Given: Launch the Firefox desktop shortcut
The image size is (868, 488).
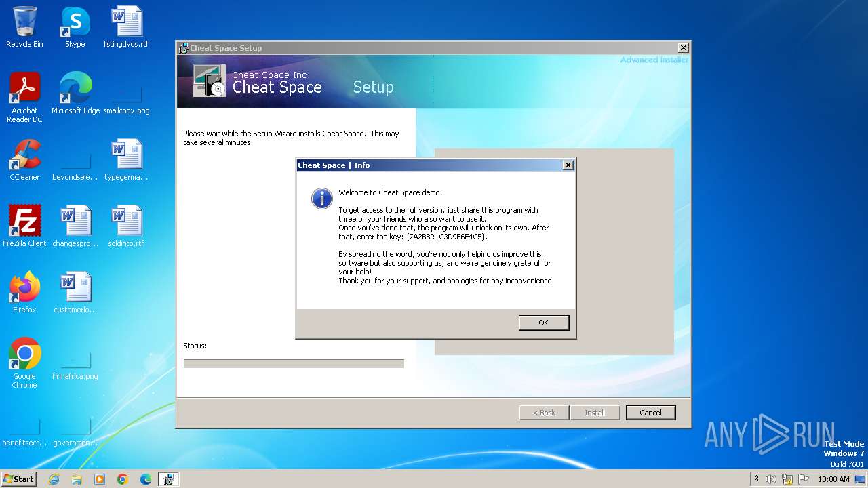Looking at the screenshot, I should (24, 293).
